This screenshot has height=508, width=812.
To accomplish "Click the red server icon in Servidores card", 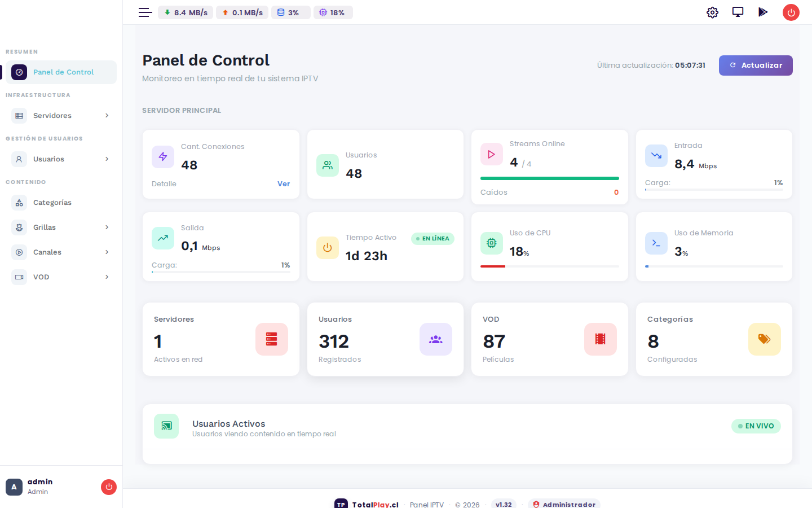I will tap(272, 339).
